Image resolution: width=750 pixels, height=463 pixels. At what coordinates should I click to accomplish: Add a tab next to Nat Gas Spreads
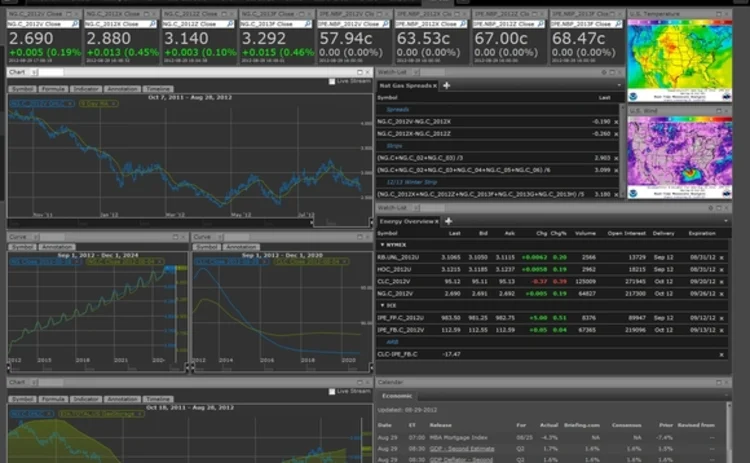coord(447,85)
